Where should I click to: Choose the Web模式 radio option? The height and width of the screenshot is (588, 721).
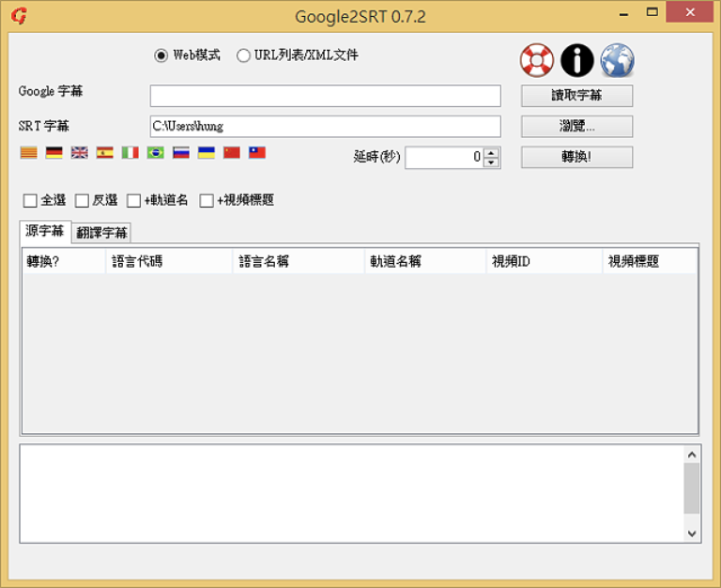[187, 55]
